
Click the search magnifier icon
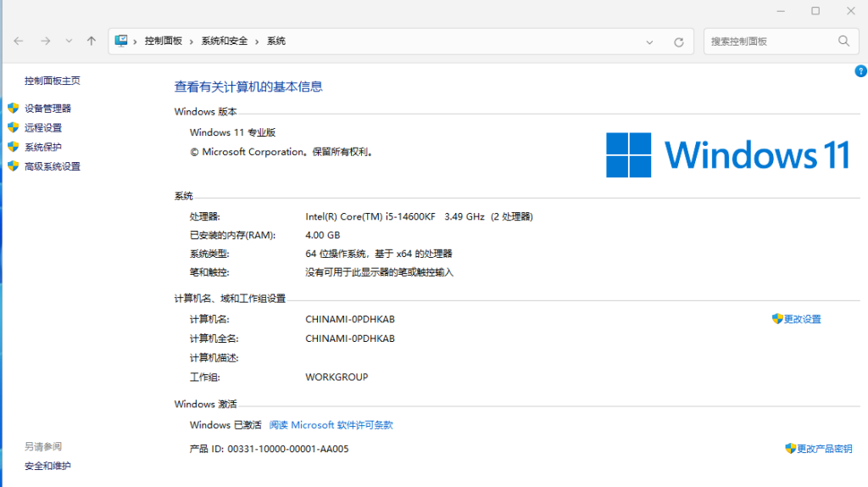tap(843, 41)
